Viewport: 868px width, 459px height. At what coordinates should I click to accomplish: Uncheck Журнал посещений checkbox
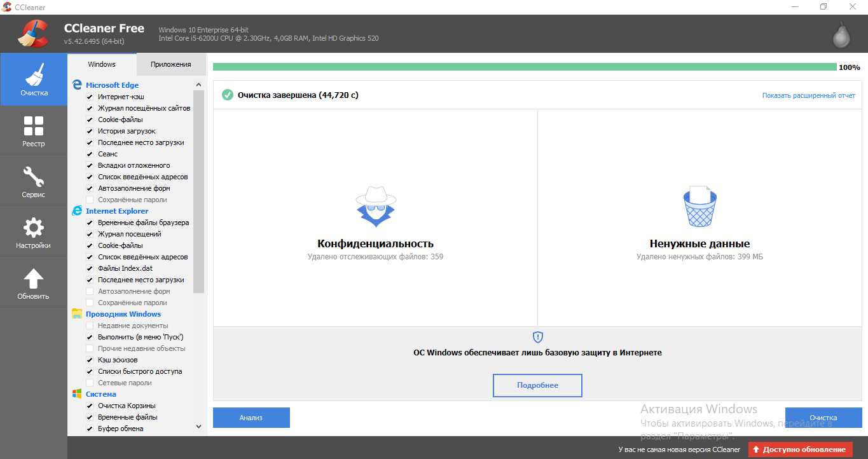(90, 234)
